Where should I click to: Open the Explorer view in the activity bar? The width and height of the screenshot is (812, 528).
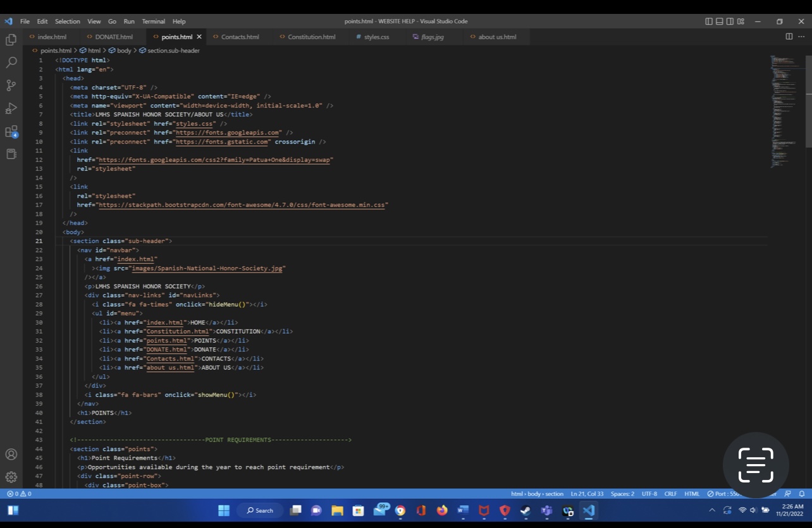click(11, 40)
